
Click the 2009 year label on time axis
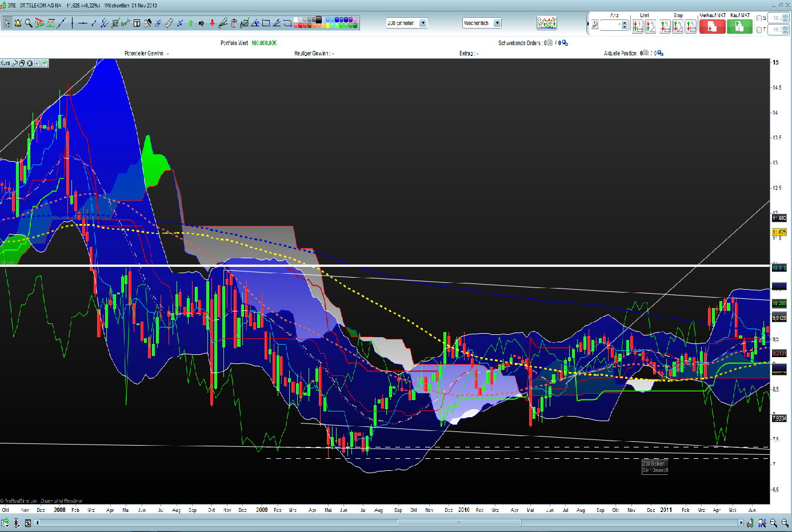262,510
